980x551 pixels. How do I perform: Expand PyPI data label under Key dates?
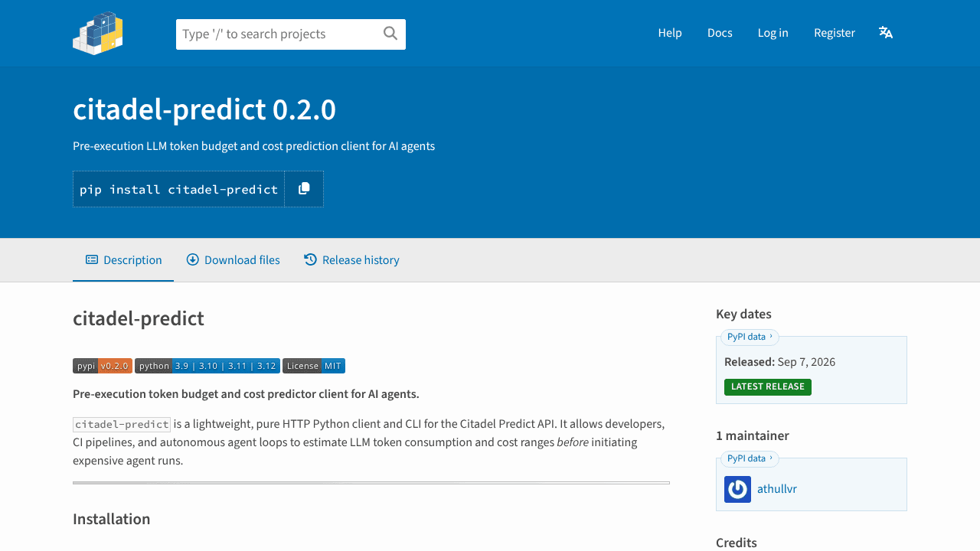pos(750,337)
